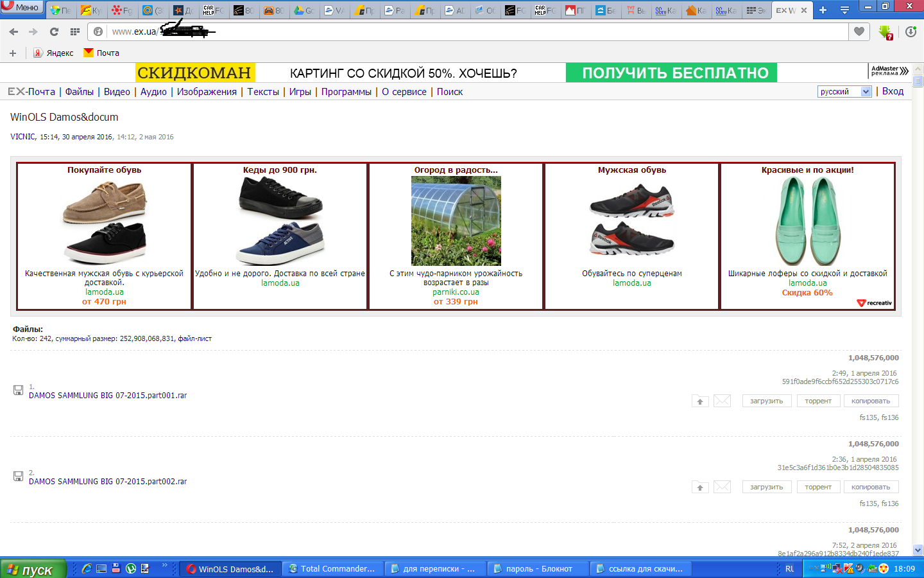924x578 pixels.
Task: Open пароль - Блокнот in the taskbar
Action: (538, 569)
